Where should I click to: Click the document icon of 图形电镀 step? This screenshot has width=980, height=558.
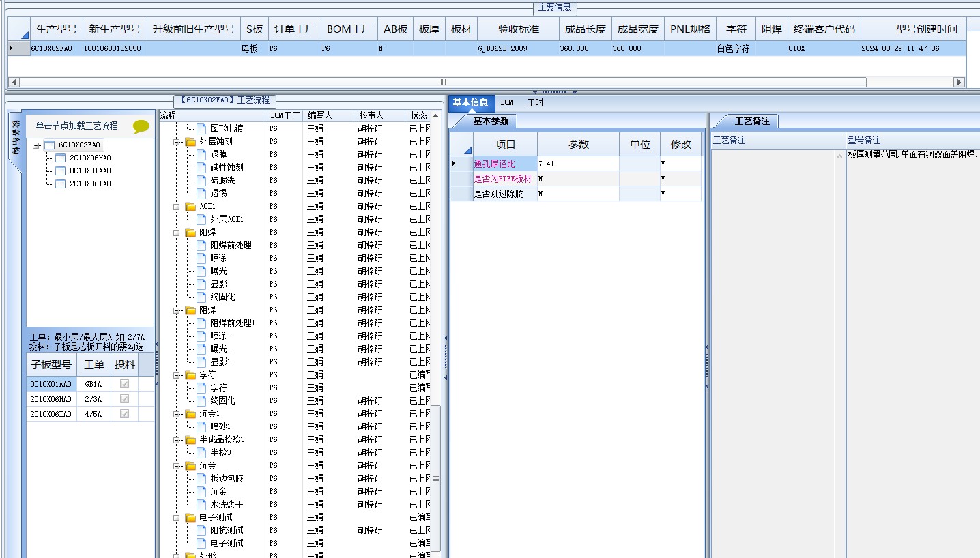(x=201, y=128)
